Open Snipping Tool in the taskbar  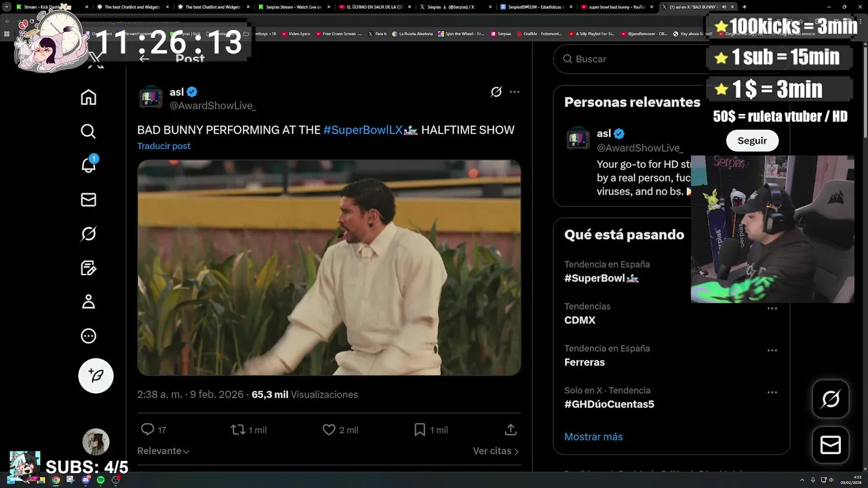pos(71,480)
